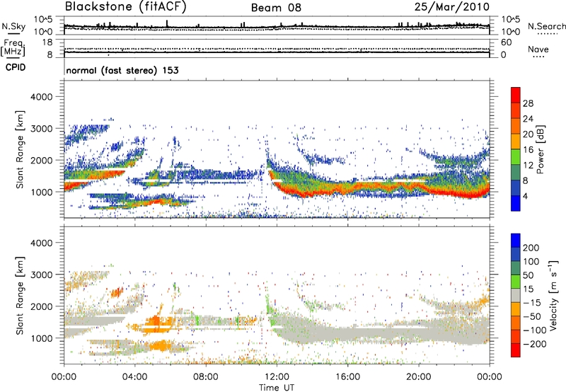Select the Beam 08 label
Image resolution: width=566 pixels, height=392 pixels.
coord(276,8)
